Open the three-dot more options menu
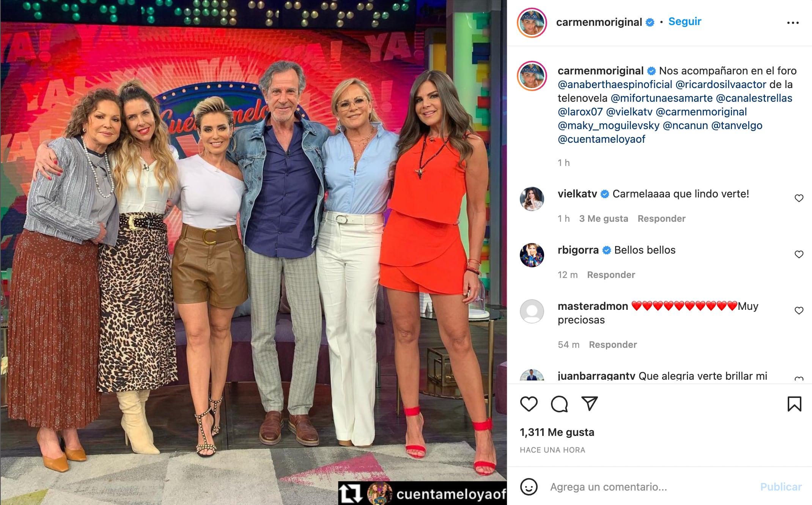Image resolution: width=812 pixels, height=505 pixels. point(793,23)
